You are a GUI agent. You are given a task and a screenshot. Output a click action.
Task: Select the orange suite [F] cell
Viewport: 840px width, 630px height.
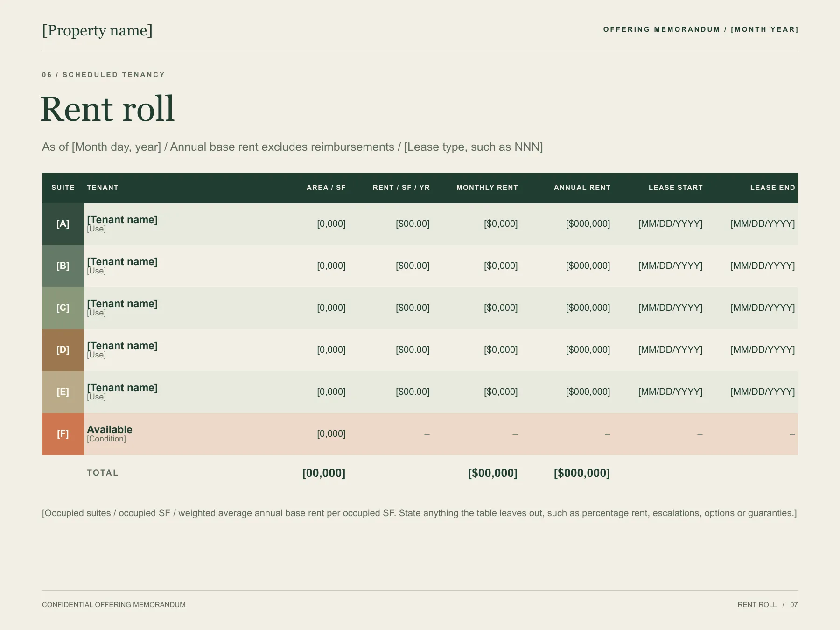click(63, 434)
